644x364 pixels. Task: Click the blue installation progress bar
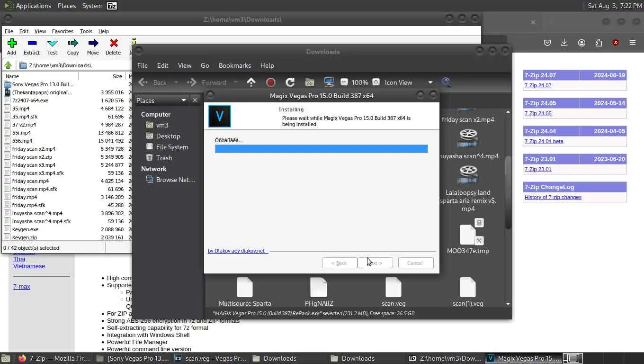[x=321, y=149]
